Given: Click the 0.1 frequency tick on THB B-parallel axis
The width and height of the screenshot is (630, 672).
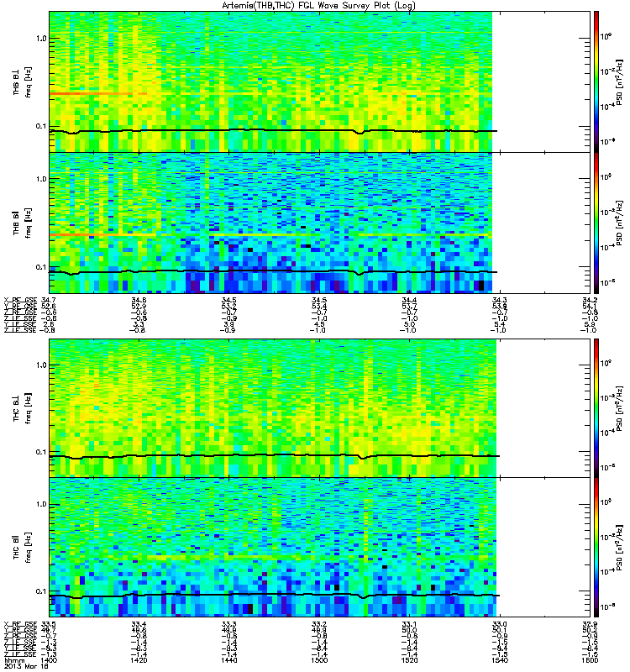Looking at the screenshot, I should point(41,267).
